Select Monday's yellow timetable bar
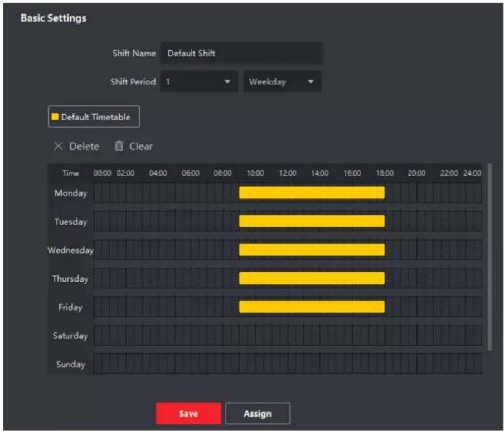 coord(312,193)
